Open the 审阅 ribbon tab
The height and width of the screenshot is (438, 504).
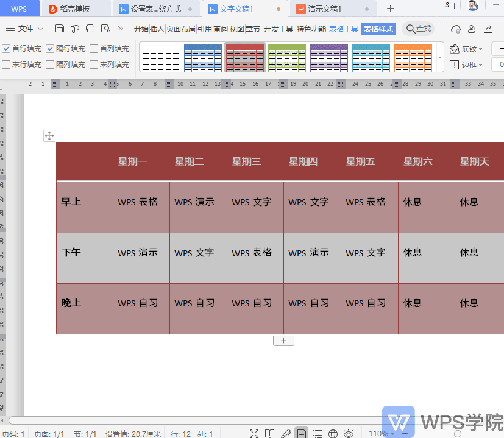(x=221, y=29)
